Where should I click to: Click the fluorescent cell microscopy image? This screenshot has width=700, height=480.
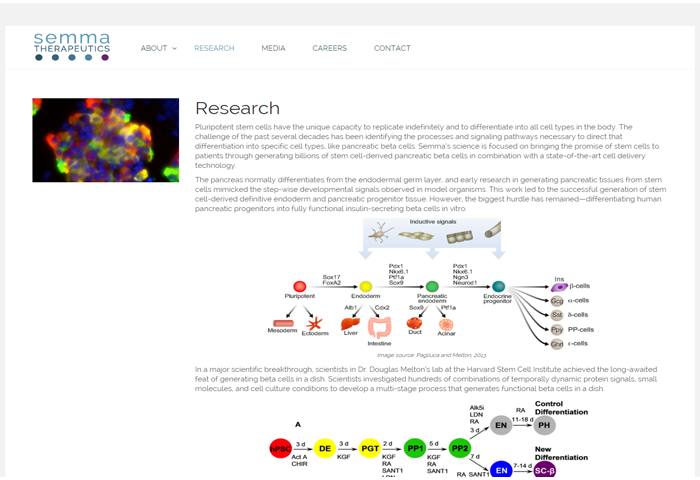106,140
